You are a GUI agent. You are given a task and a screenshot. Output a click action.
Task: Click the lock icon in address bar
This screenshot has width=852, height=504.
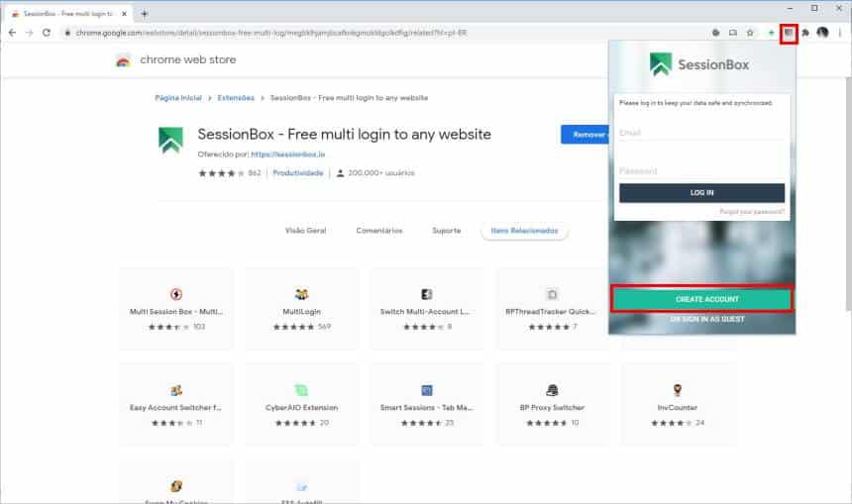pos(67,33)
